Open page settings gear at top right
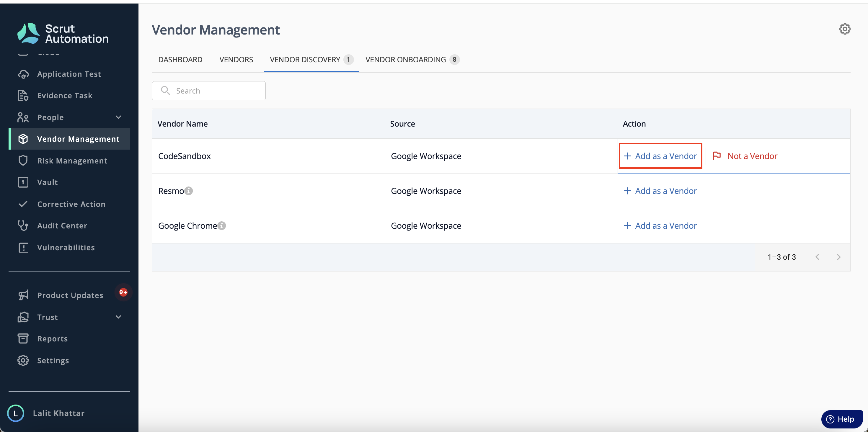This screenshot has height=432, width=868. pyautogui.click(x=845, y=29)
